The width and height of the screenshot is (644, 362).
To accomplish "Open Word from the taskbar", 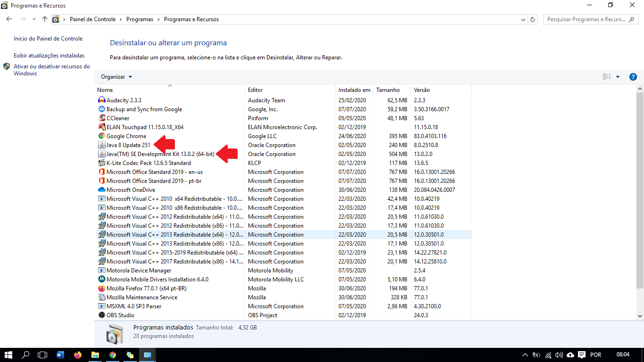I will click(60, 354).
